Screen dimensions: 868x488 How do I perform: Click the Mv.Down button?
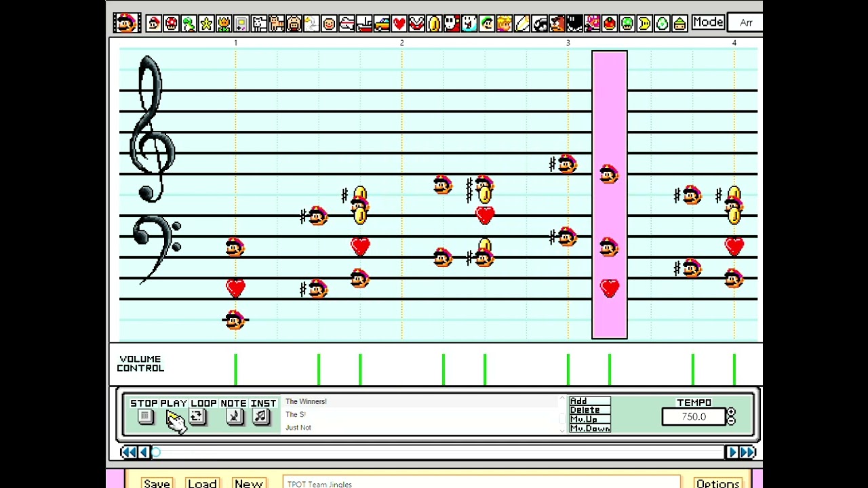click(590, 428)
